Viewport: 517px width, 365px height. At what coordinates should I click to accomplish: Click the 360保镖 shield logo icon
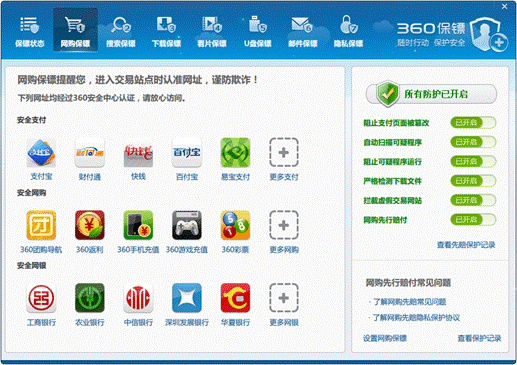point(488,35)
